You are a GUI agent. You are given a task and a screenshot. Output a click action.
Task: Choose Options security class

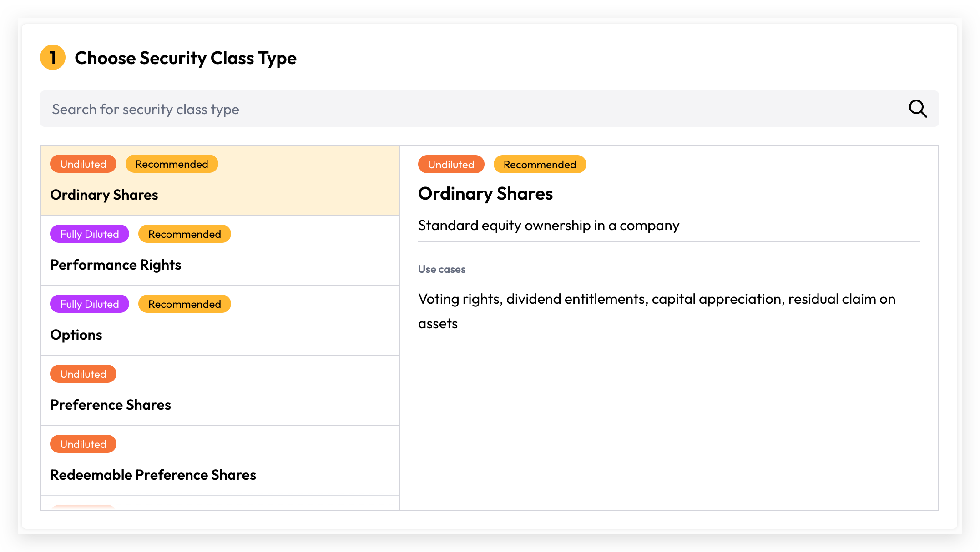pyautogui.click(x=220, y=321)
